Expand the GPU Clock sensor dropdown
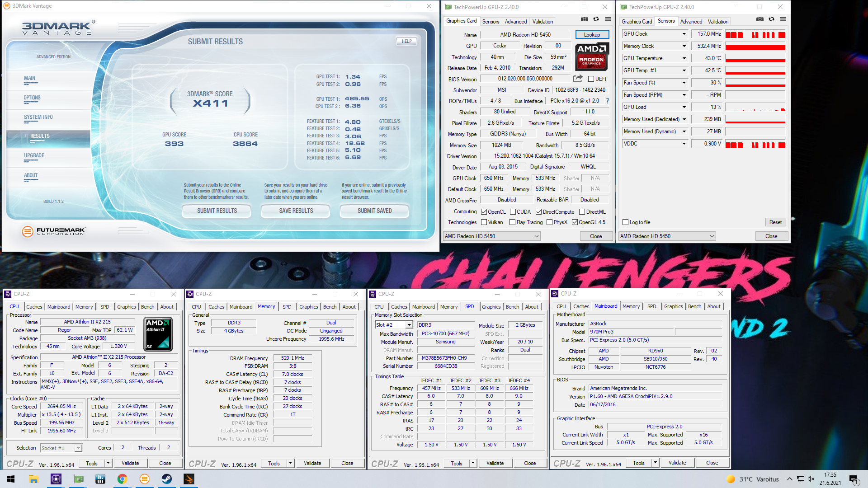Screen dimensions: 868x488 coord(684,34)
